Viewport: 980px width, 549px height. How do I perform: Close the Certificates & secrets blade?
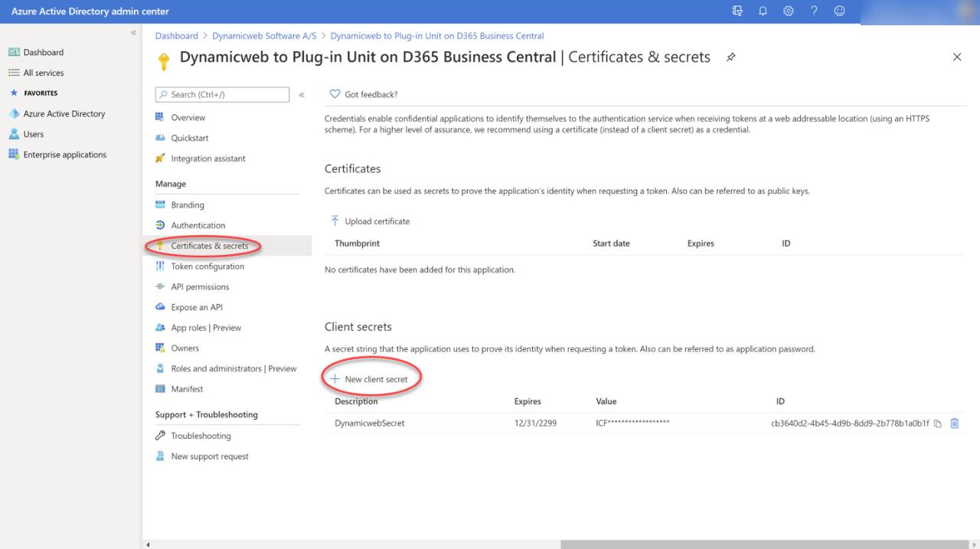pos(956,57)
